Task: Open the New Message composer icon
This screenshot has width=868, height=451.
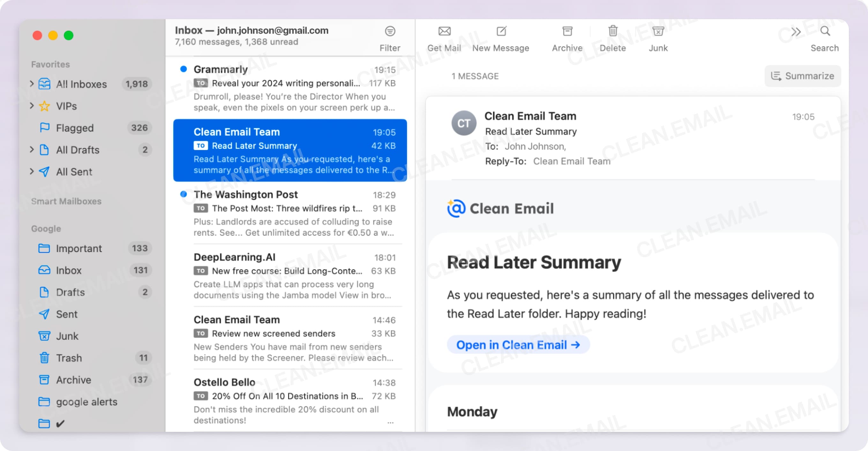Action: tap(501, 32)
